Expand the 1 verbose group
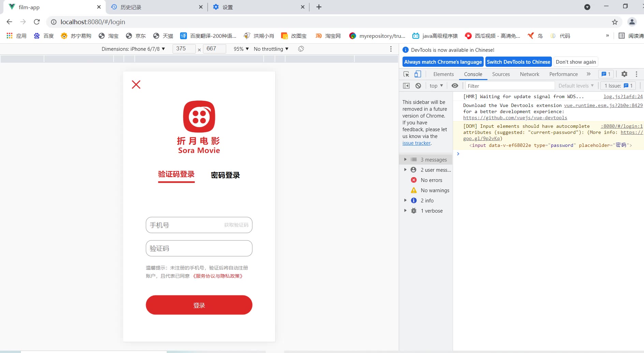Image resolution: width=644 pixels, height=353 pixels. (426, 211)
